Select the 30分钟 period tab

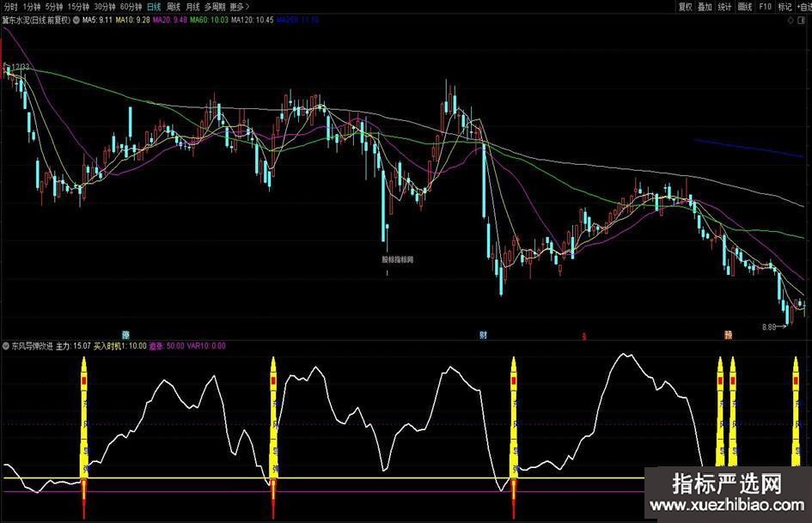(104, 7)
